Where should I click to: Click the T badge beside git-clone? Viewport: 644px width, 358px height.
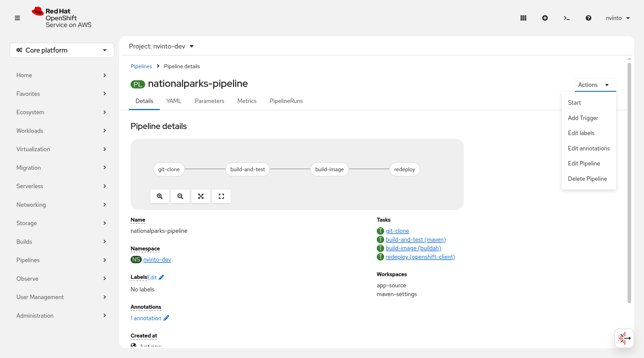[x=380, y=231]
